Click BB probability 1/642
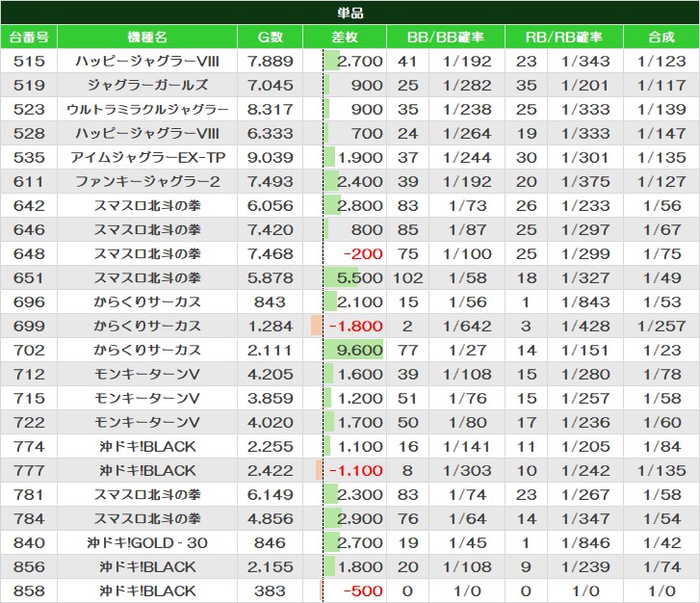 point(467,327)
